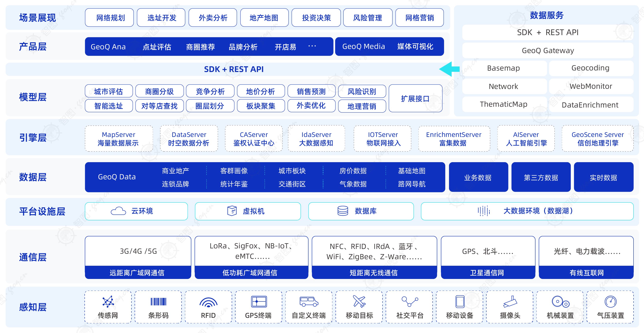Select the 投资决策 scenario box
The height and width of the screenshot is (333, 644).
(x=316, y=18)
